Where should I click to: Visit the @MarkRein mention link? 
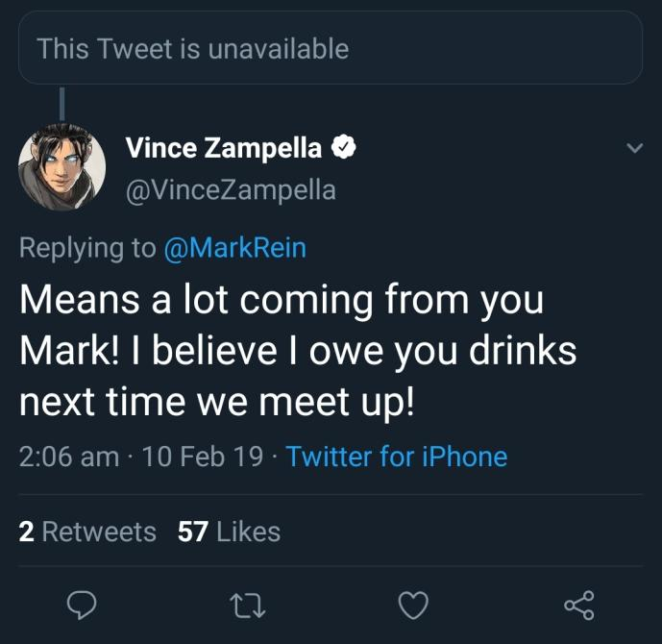point(235,248)
